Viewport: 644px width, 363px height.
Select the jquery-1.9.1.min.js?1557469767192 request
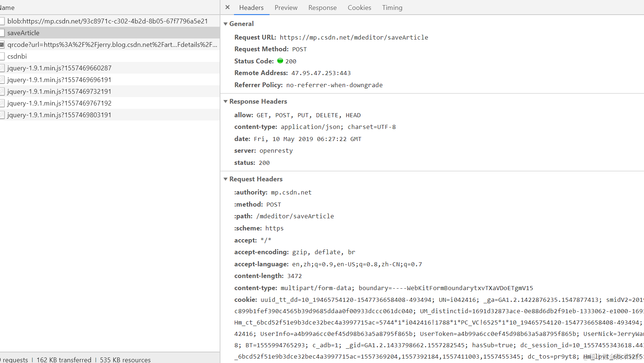(x=59, y=103)
